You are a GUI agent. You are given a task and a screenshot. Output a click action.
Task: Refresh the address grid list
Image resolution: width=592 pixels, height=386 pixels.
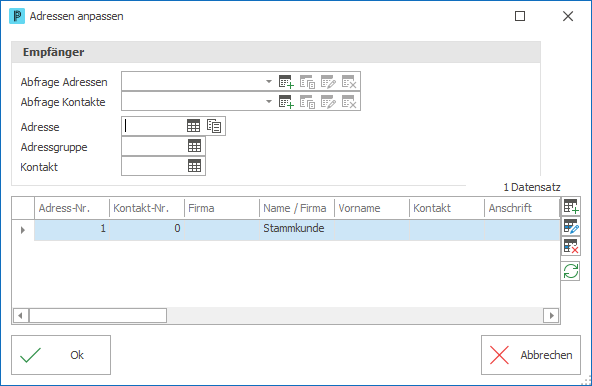pos(570,271)
